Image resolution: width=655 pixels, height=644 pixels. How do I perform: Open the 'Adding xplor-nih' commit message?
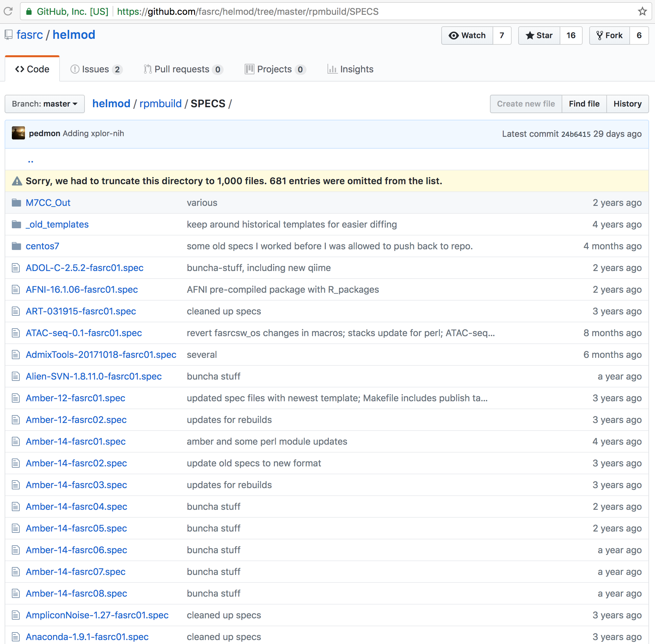93,133
